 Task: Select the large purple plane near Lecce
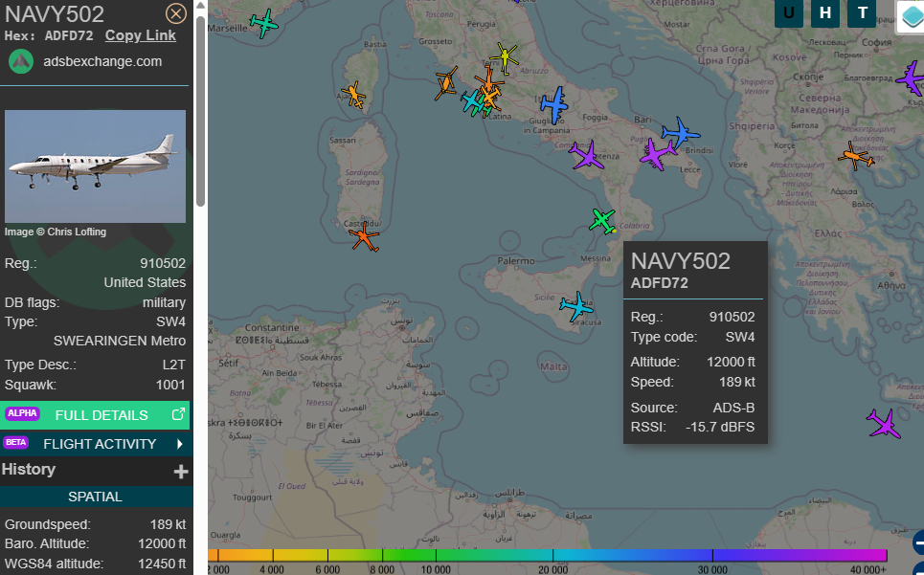coord(657,154)
